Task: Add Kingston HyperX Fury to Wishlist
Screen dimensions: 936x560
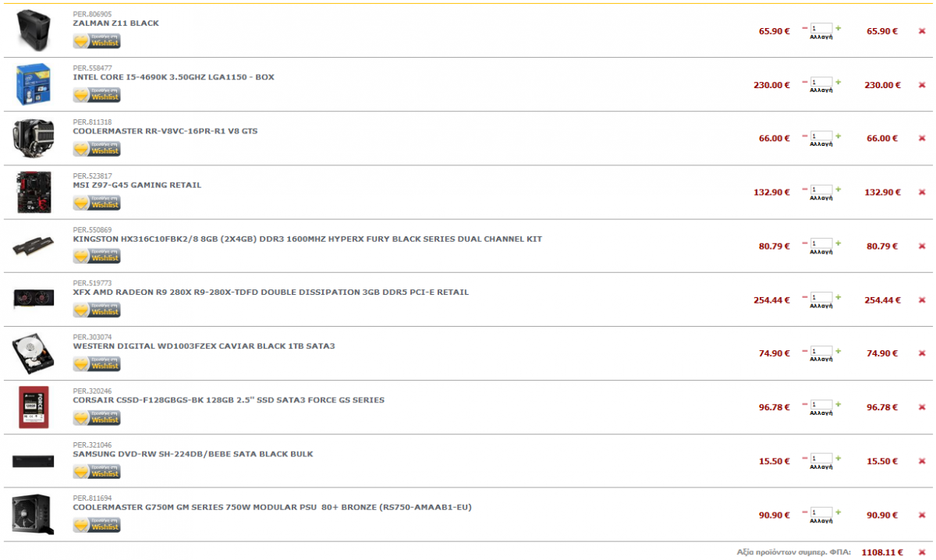Action: click(97, 257)
